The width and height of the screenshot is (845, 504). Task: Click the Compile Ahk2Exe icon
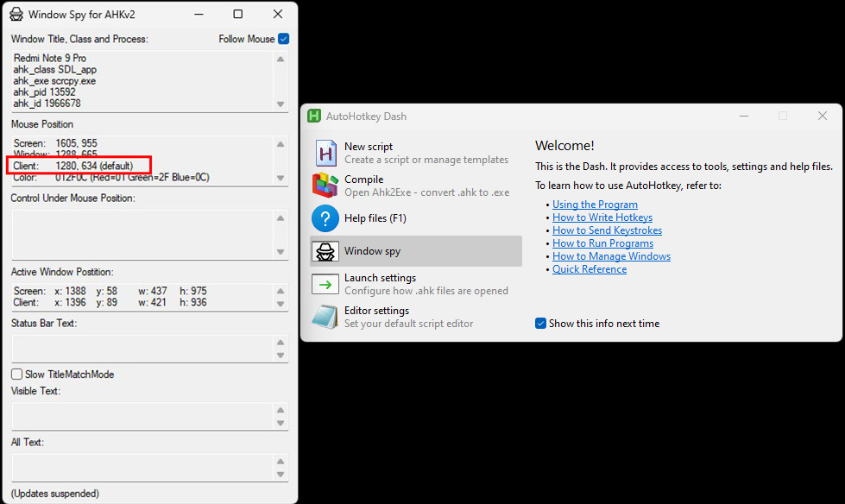click(x=325, y=186)
